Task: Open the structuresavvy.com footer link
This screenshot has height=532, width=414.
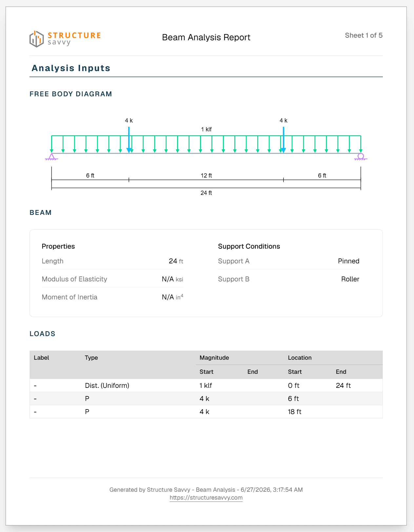Action: [206, 498]
